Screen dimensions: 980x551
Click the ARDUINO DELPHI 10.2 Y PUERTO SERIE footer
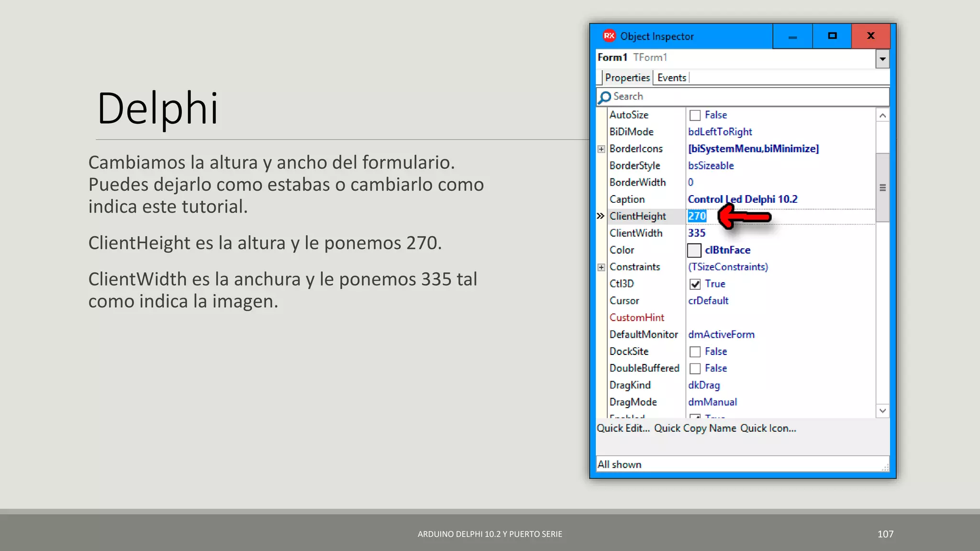pyautogui.click(x=490, y=534)
